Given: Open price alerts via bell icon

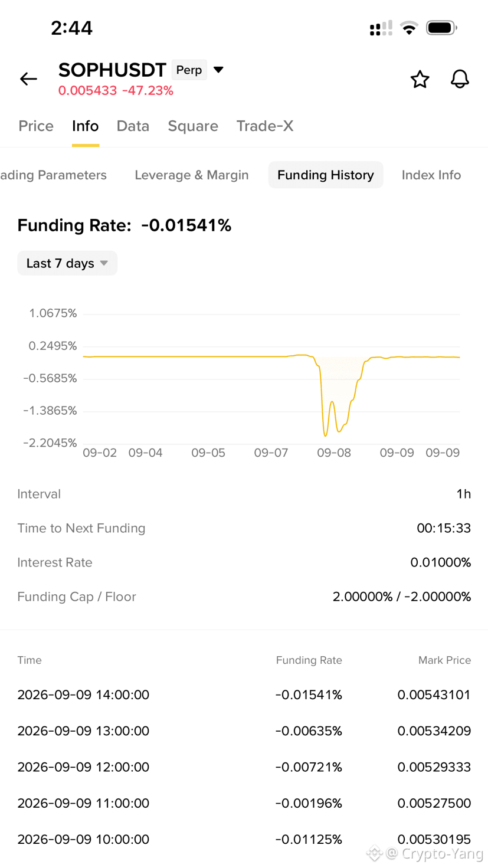Looking at the screenshot, I should coord(460,79).
